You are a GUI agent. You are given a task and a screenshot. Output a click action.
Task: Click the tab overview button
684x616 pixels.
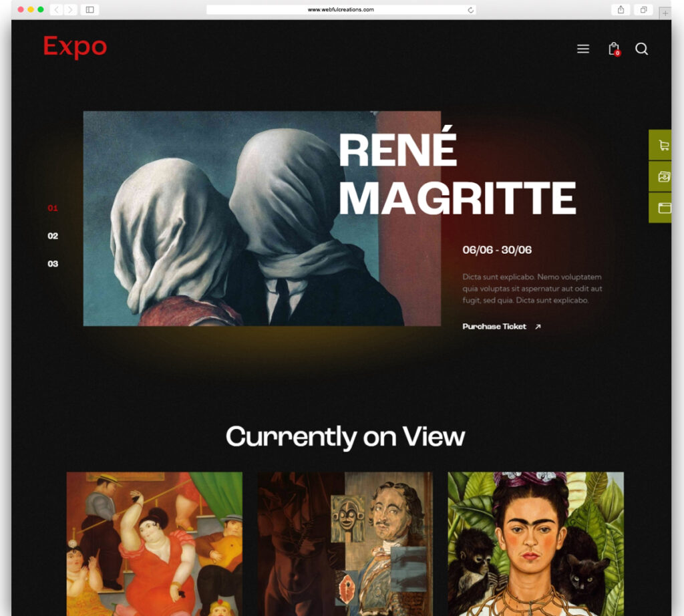(643, 10)
